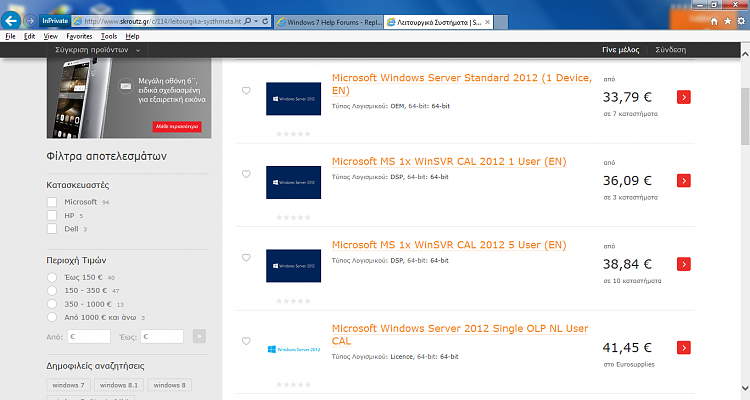Image resolution: width=750 pixels, height=400 pixels.
Task: Click στο Eurosupplies store text
Action: pos(629,365)
